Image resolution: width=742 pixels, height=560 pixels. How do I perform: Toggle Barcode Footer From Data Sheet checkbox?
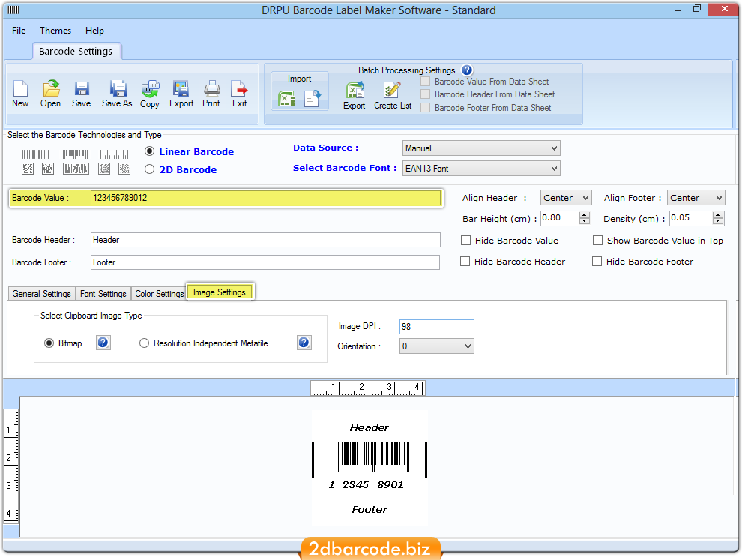tap(426, 108)
